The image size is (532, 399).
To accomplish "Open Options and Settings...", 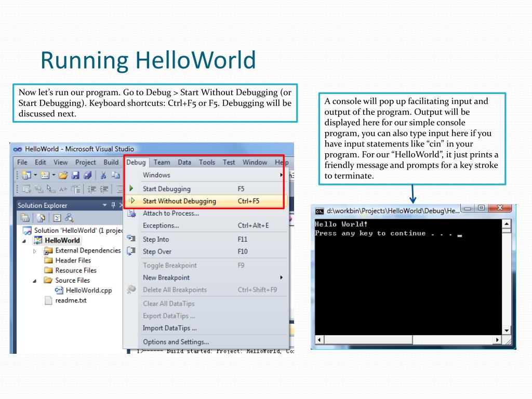I will click(x=205, y=342).
